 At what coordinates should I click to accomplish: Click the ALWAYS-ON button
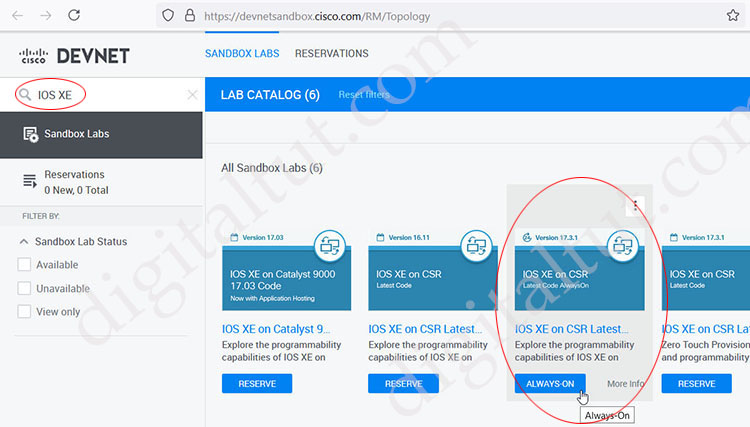550,383
